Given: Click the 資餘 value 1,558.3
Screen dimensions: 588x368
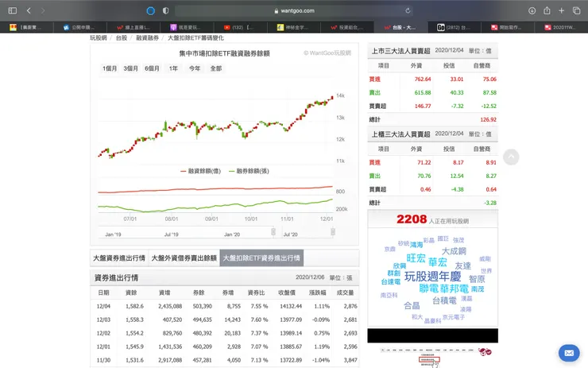Looking at the screenshot, I should click(134, 320).
